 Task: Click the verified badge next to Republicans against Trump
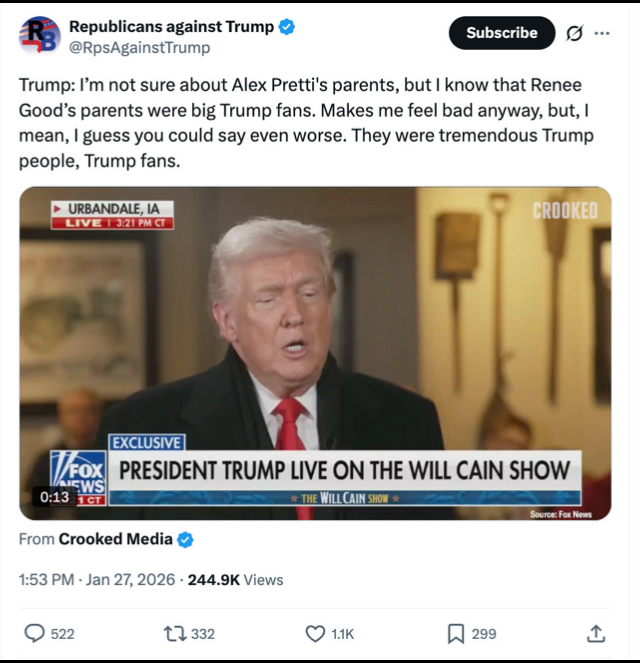(x=287, y=27)
